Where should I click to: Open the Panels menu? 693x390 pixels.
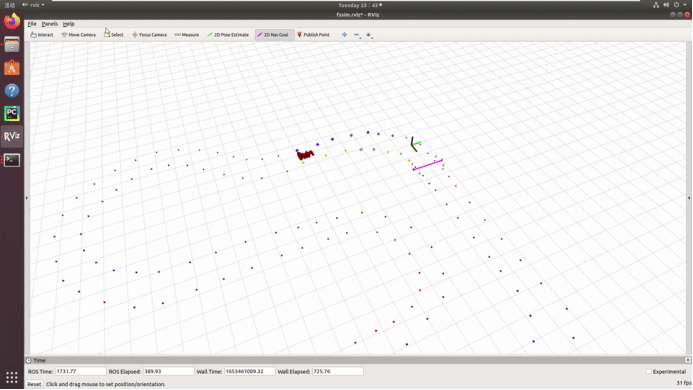pyautogui.click(x=50, y=24)
